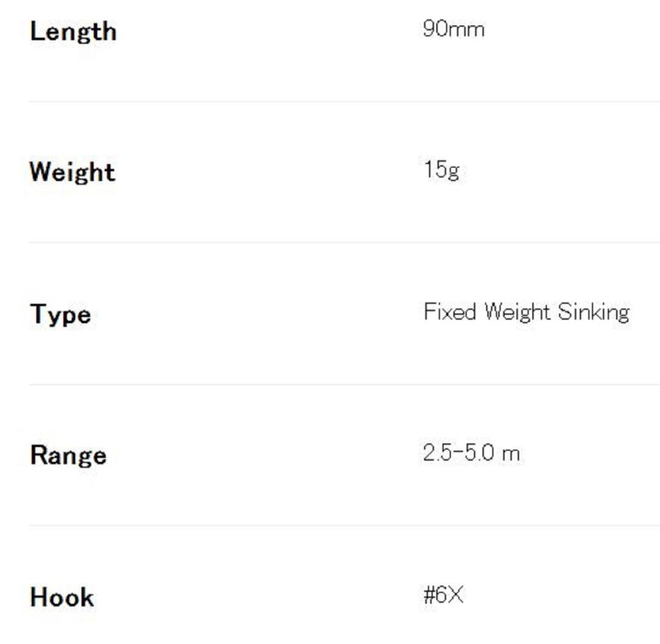This screenshot has width=660, height=644.
Task: Click the Range label
Action: [x=68, y=455]
